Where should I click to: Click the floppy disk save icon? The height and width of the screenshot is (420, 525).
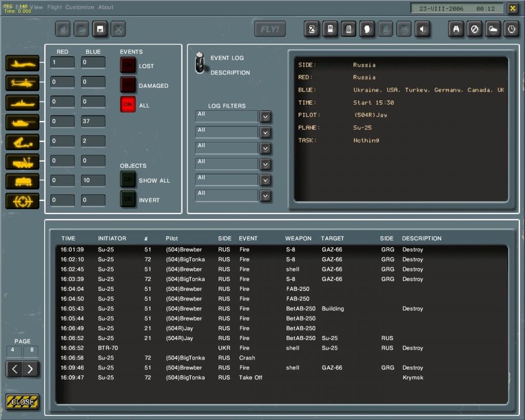click(x=99, y=29)
